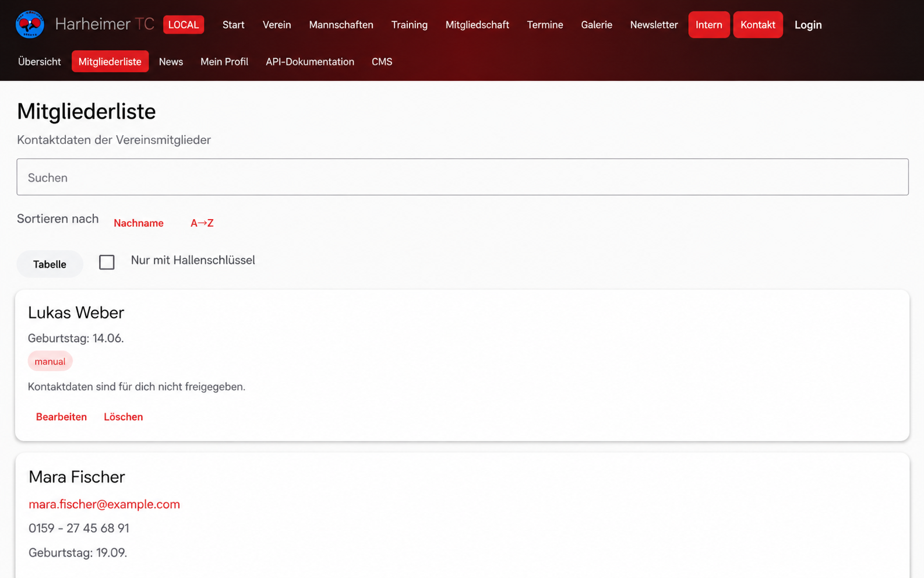Edit Lukas Weber via Bearbeiten
Viewport: 924px width, 578px height.
pos(61,417)
